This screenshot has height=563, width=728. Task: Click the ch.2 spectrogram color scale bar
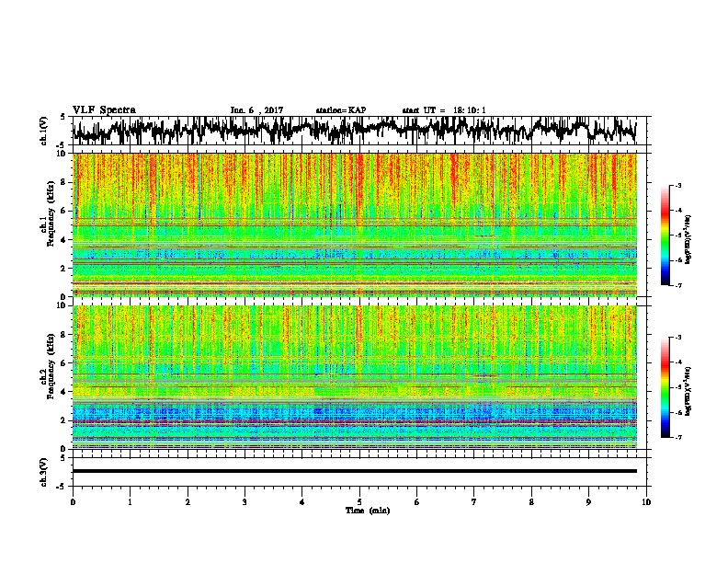665,387
